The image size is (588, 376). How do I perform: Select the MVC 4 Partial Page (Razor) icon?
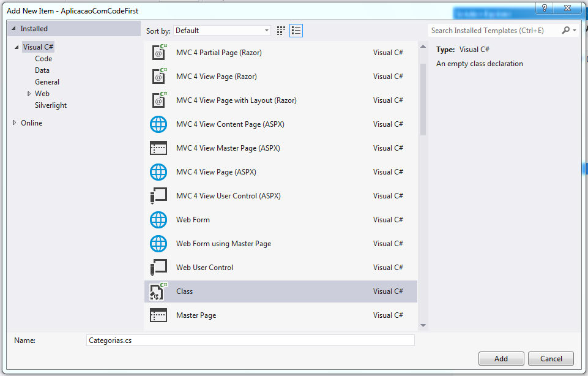coord(158,53)
